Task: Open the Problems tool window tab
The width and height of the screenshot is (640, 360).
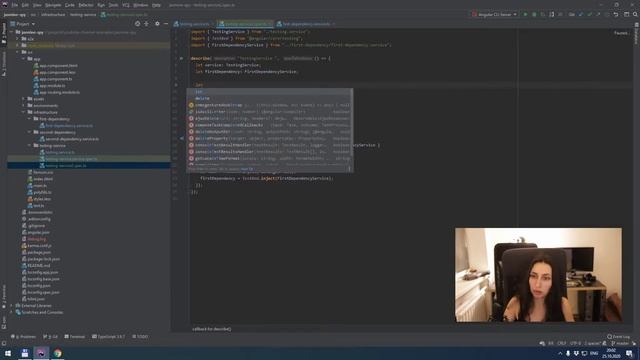Action: tap(23, 337)
